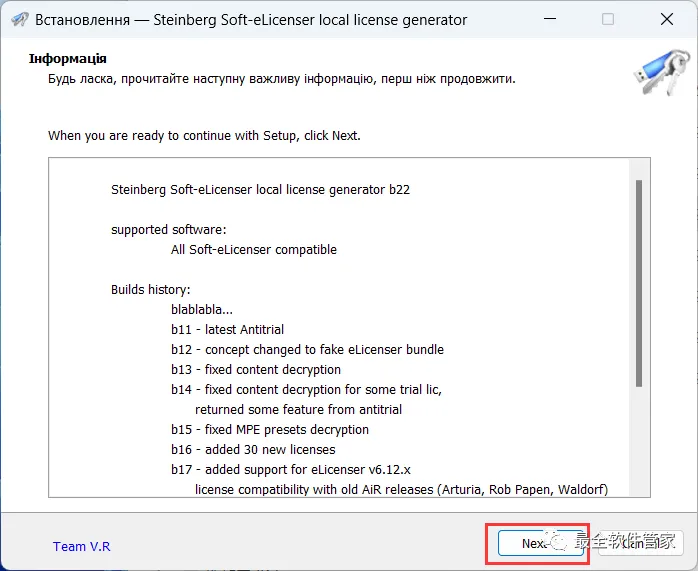Click 'b14 - fixed content decryption for some trial lic' line

click(x=306, y=389)
